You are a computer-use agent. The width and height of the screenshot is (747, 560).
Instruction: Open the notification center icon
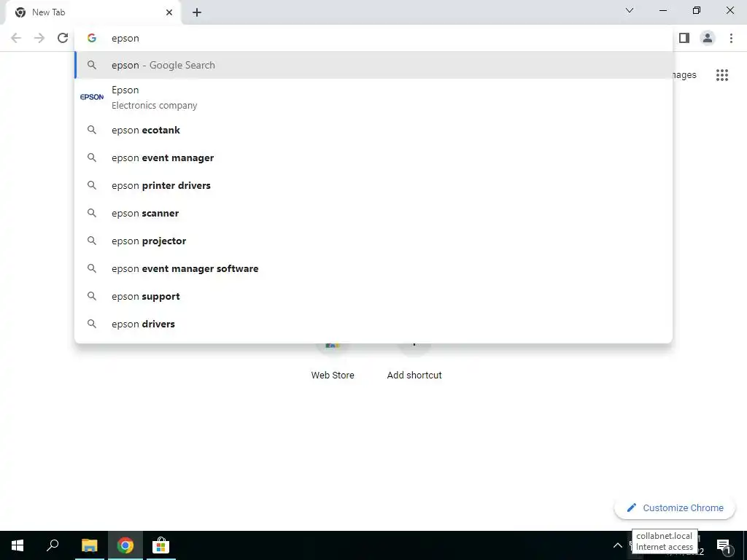coord(723,545)
